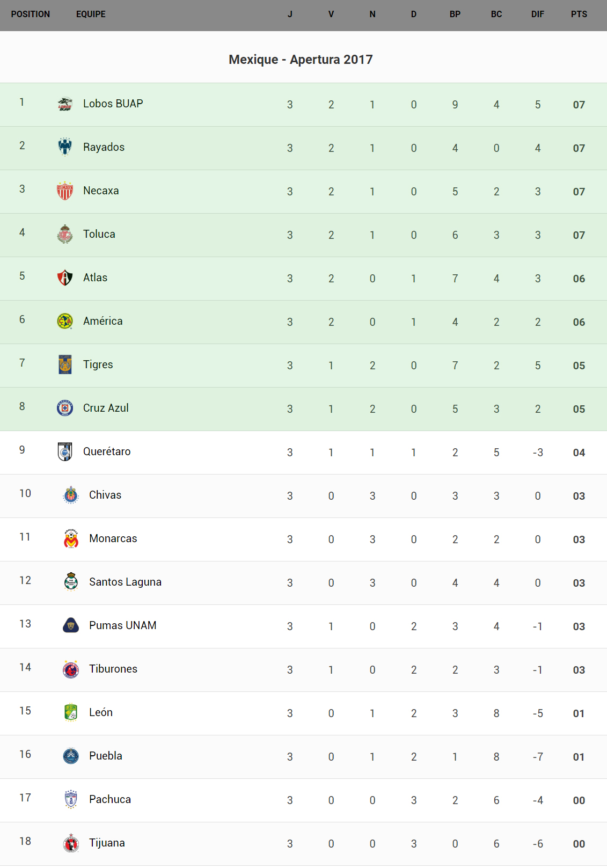607x868 pixels.
Task: Open the Santos Laguna team link
Action: pyautogui.click(x=125, y=582)
